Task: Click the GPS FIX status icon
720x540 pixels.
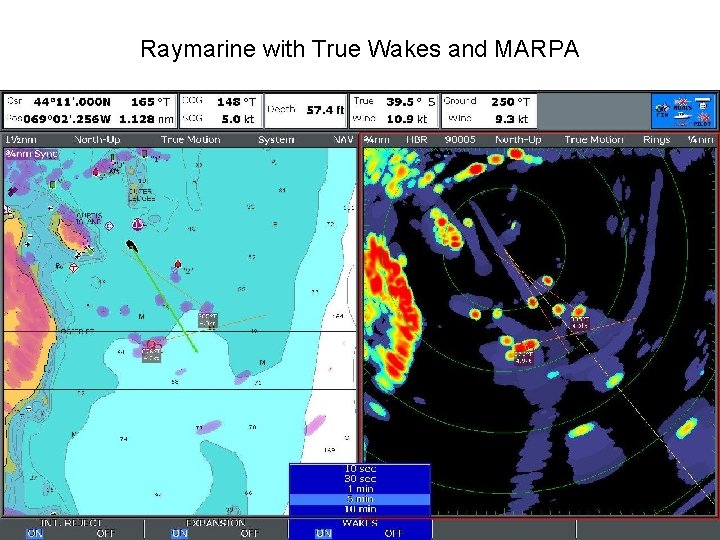Action: point(662,111)
